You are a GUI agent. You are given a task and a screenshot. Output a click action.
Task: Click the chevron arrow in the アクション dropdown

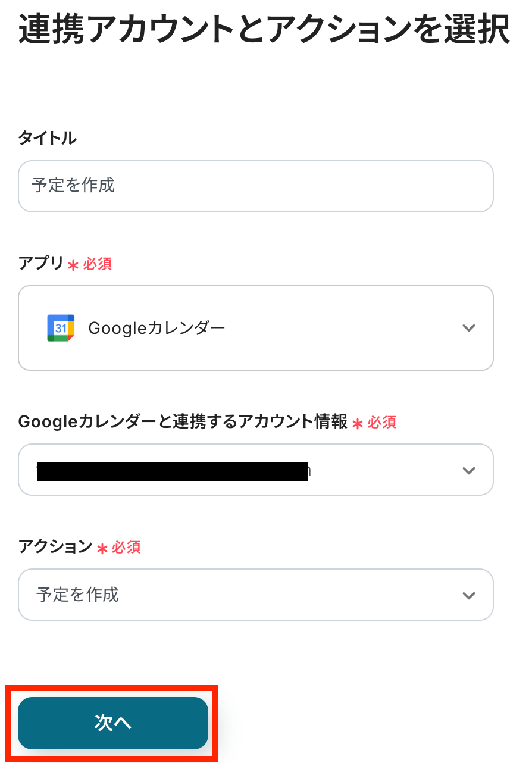click(x=469, y=595)
